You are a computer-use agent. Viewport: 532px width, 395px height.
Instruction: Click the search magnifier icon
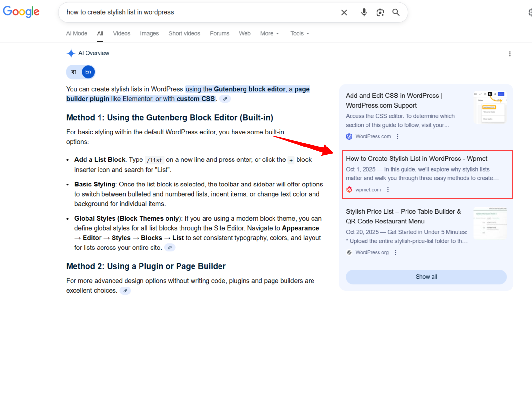[396, 12]
